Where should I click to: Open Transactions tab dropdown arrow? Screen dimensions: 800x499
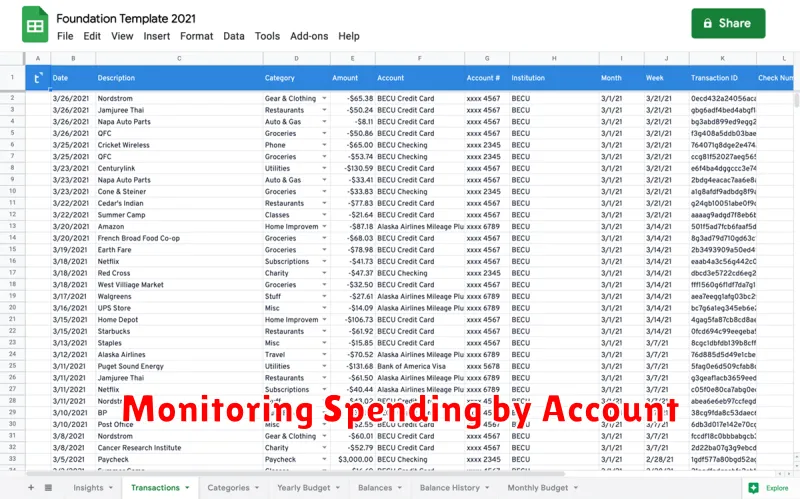(187, 488)
